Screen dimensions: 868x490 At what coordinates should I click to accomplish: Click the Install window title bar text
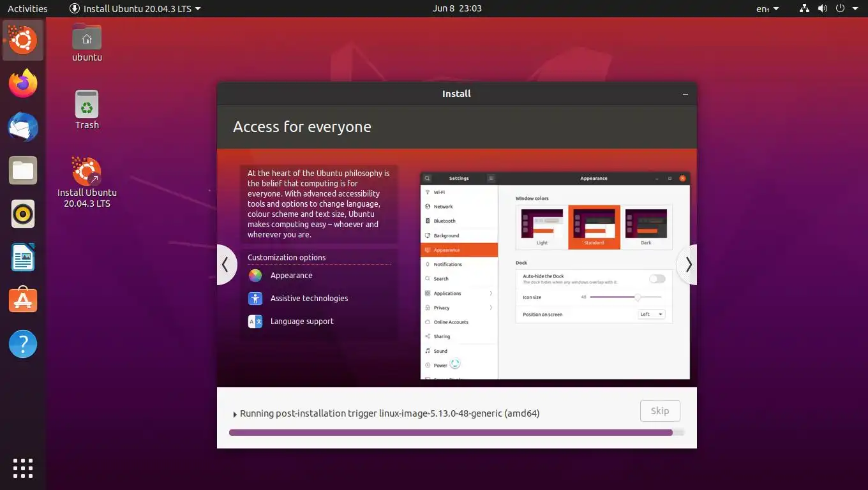[x=456, y=94]
